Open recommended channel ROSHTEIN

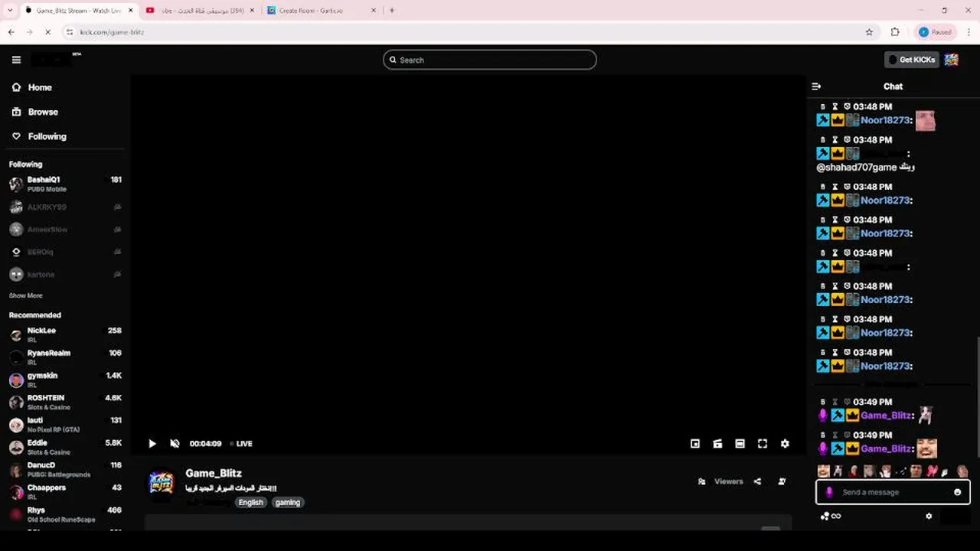click(x=65, y=402)
